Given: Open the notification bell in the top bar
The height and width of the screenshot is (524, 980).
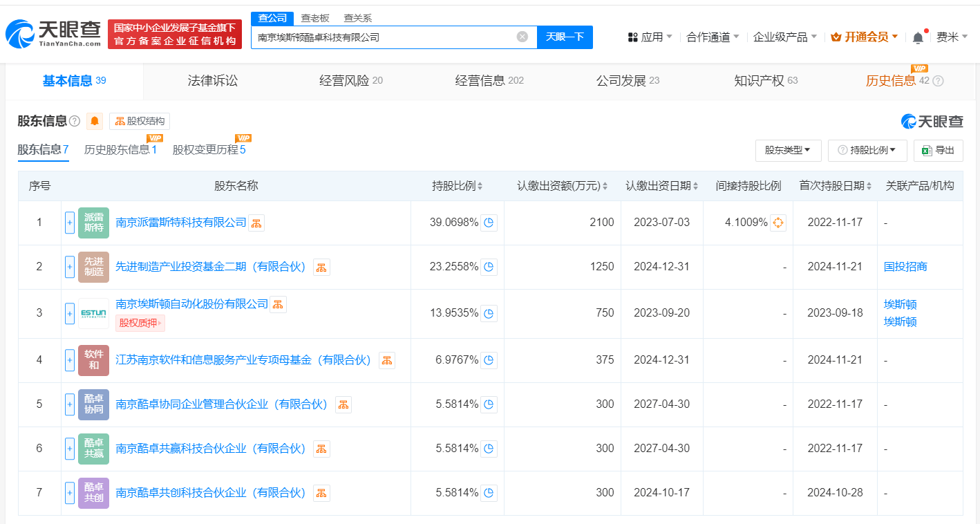Looking at the screenshot, I should click(918, 37).
